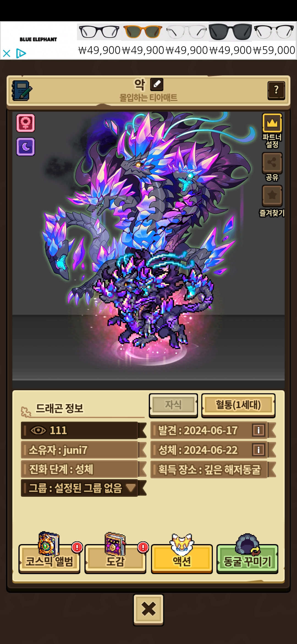Tap the female gender icon

26,123
